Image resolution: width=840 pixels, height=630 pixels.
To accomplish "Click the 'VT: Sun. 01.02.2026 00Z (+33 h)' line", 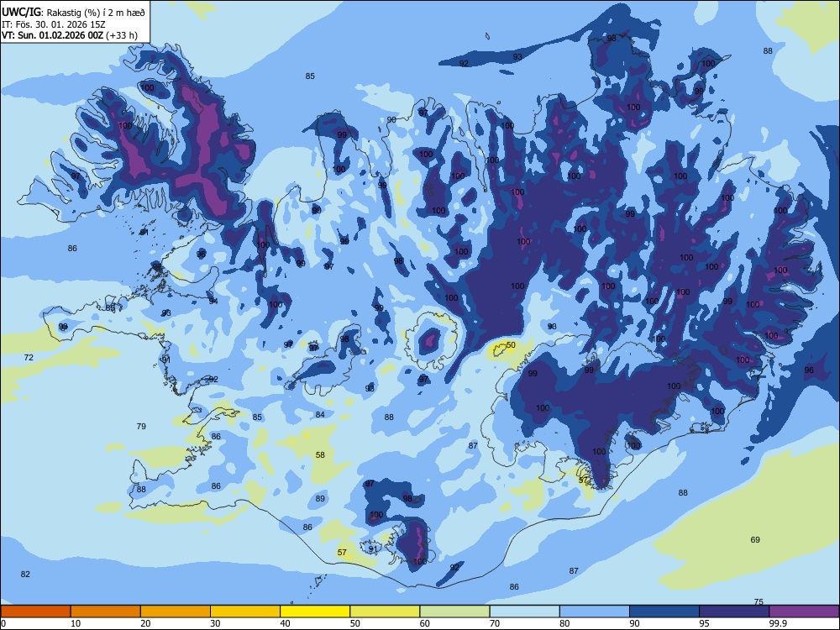I will [x=70, y=35].
